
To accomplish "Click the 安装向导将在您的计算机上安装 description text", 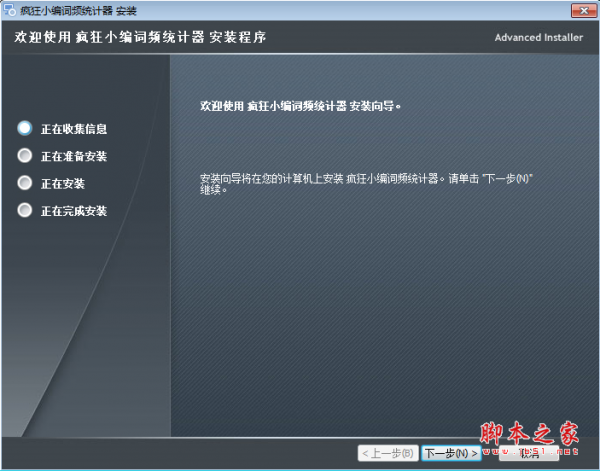I will point(366,184).
